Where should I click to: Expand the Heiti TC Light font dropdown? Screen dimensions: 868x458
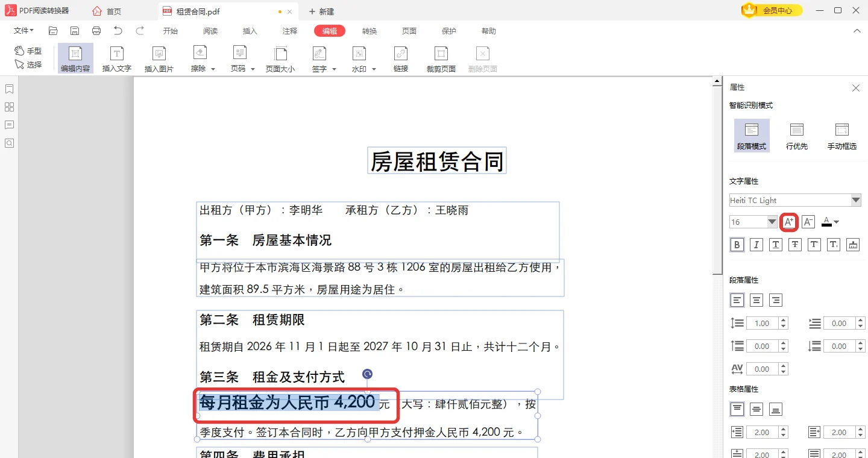point(856,200)
